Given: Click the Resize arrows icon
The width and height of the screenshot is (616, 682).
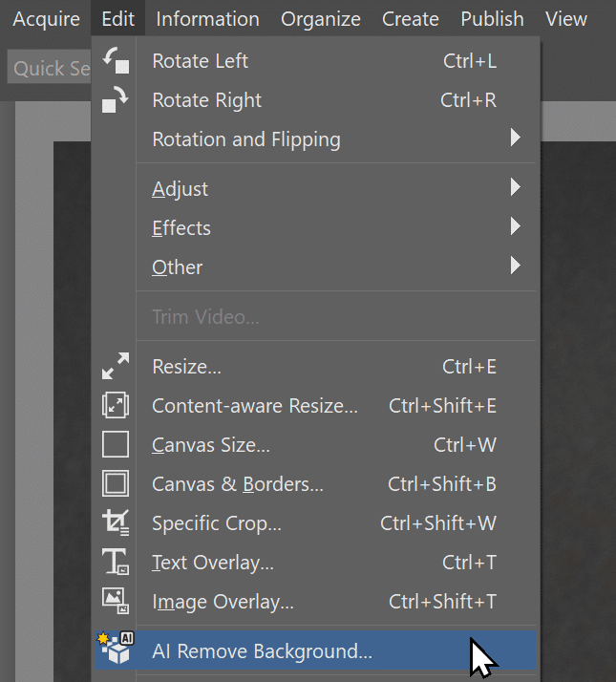Looking at the screenshot, I should point(116,367).
